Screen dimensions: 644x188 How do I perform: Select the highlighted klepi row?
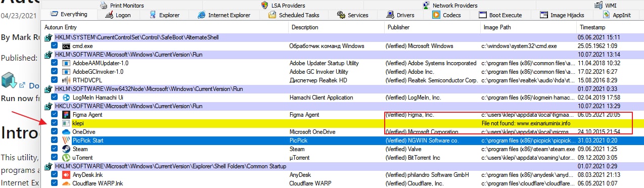(342, 123)
